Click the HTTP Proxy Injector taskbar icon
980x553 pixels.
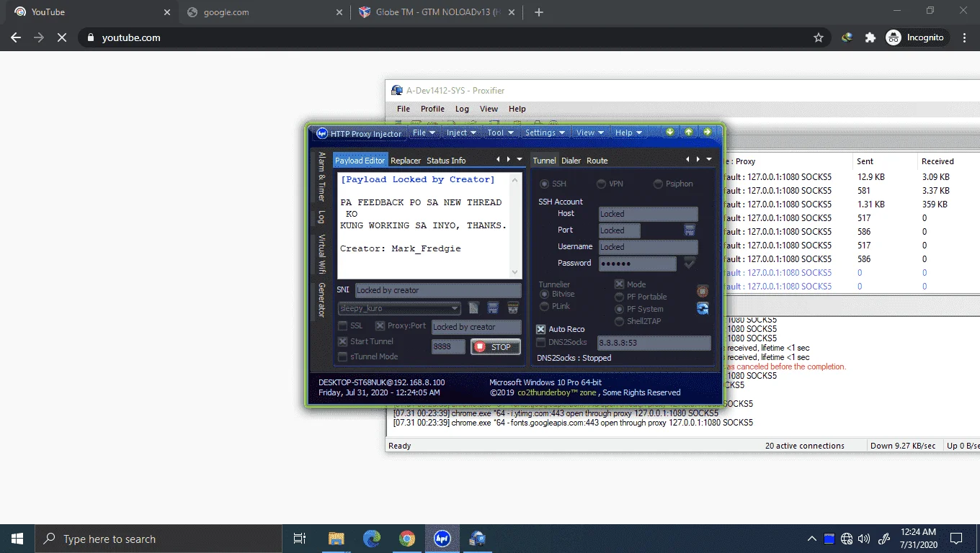pos(442,539)
